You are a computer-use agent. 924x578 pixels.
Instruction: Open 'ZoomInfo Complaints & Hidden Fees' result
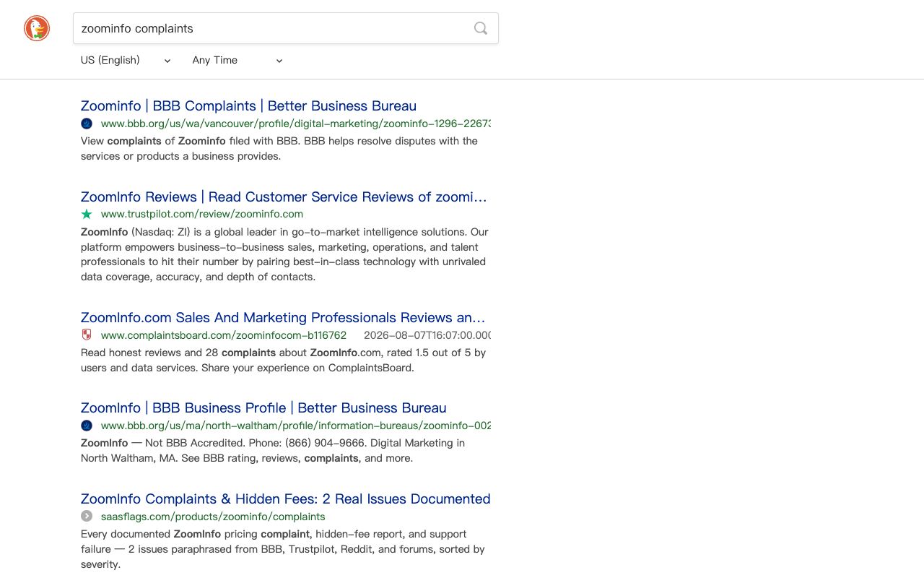tap(285, 499)
